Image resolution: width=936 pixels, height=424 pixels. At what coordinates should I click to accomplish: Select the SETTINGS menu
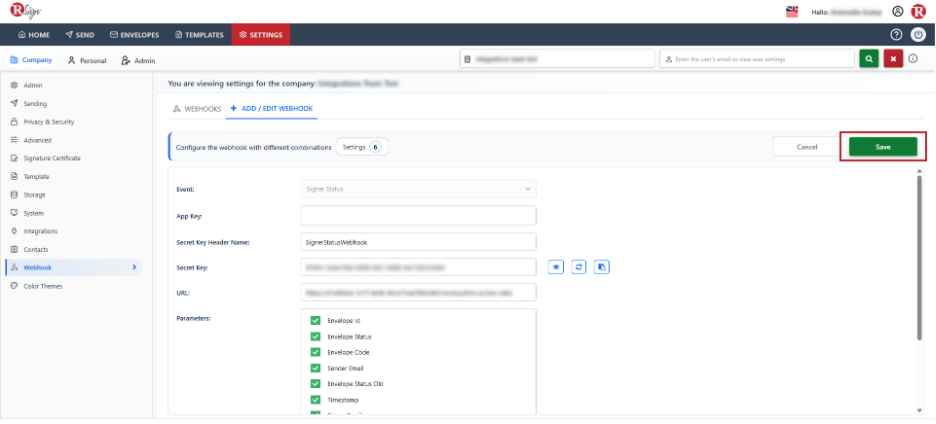tap(261, 35)
